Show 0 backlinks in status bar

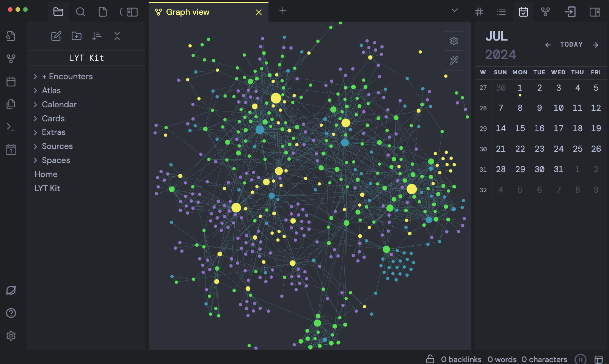pos(461,359)
